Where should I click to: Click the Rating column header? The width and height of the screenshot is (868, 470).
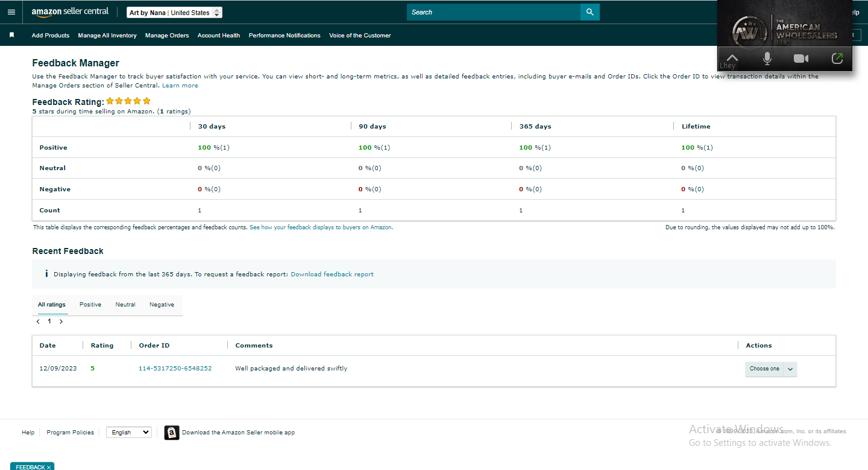coord(102,346)
